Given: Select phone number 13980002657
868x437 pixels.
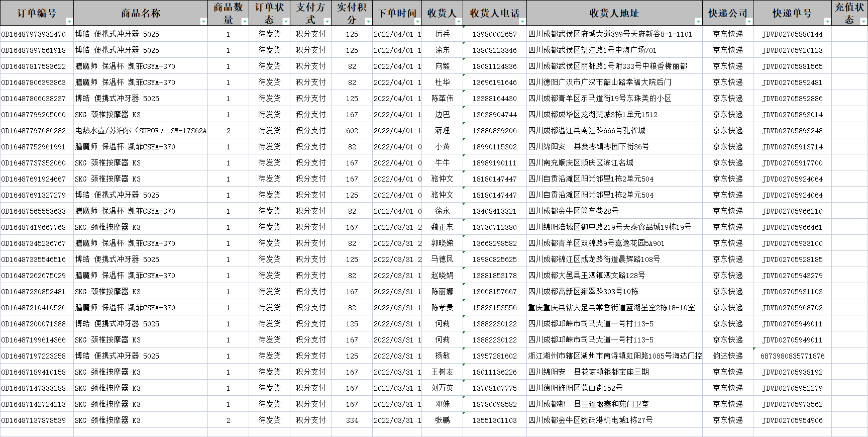Looking at the screenshot, I should click(494, 34).
